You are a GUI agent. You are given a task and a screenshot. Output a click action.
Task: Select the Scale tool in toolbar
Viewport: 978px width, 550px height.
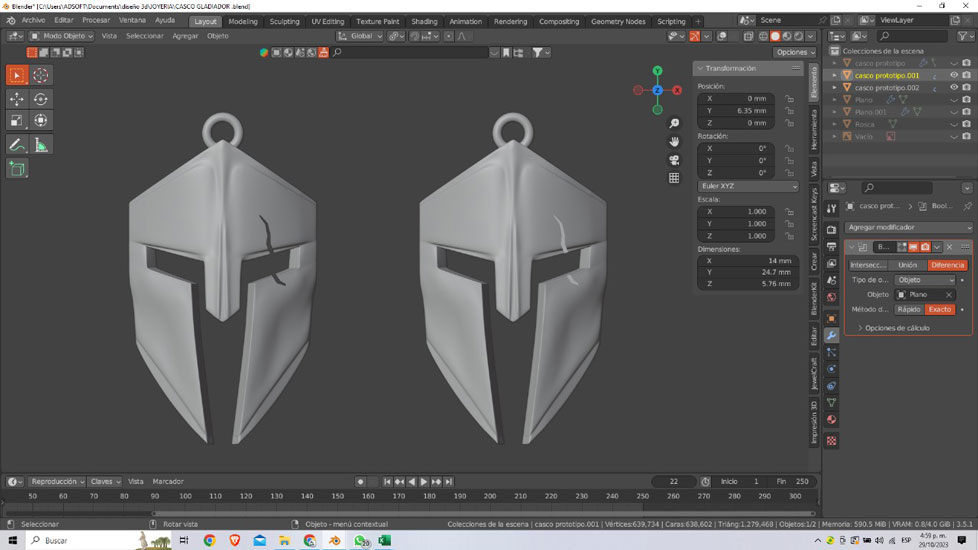16,121
